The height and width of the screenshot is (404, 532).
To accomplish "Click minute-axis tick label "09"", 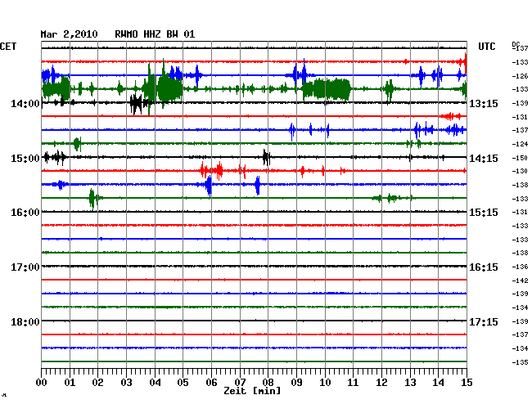I will 296,382.
